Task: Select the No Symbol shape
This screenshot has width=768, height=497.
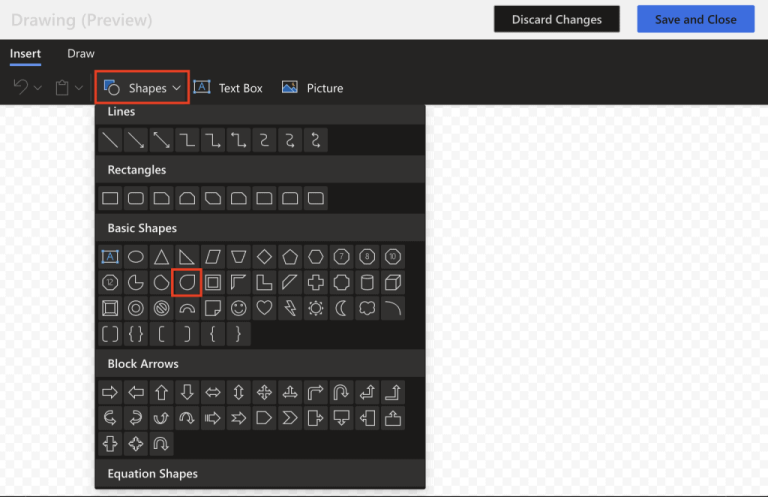Action: [162, 308]
